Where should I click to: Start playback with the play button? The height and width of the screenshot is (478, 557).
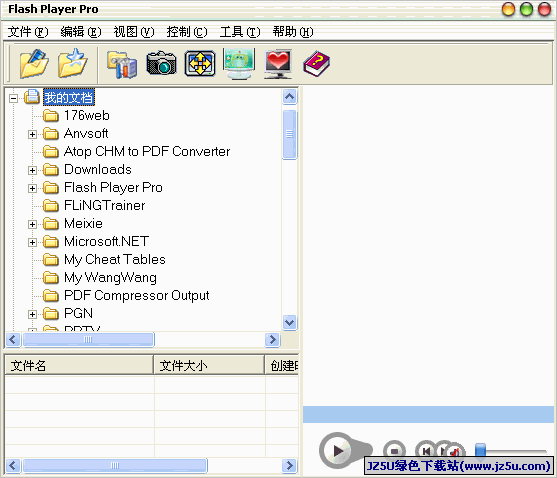tap(337, 451)
